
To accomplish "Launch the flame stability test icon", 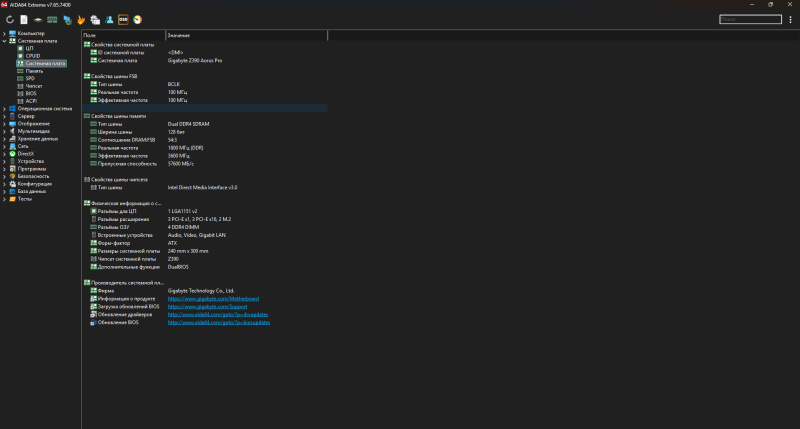I will pyautogui.click(x=80, y=19).
